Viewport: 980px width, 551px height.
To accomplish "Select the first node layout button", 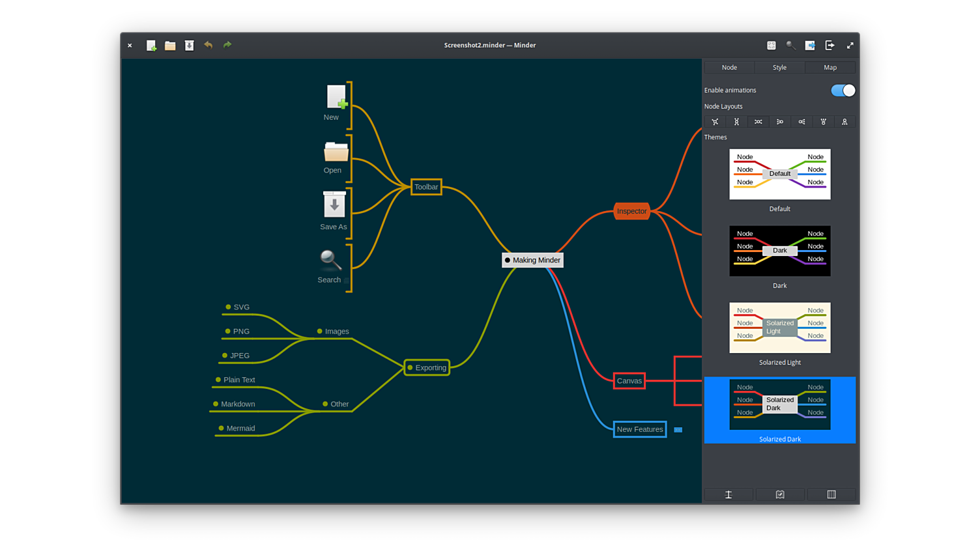I will (x=715, y=122).
